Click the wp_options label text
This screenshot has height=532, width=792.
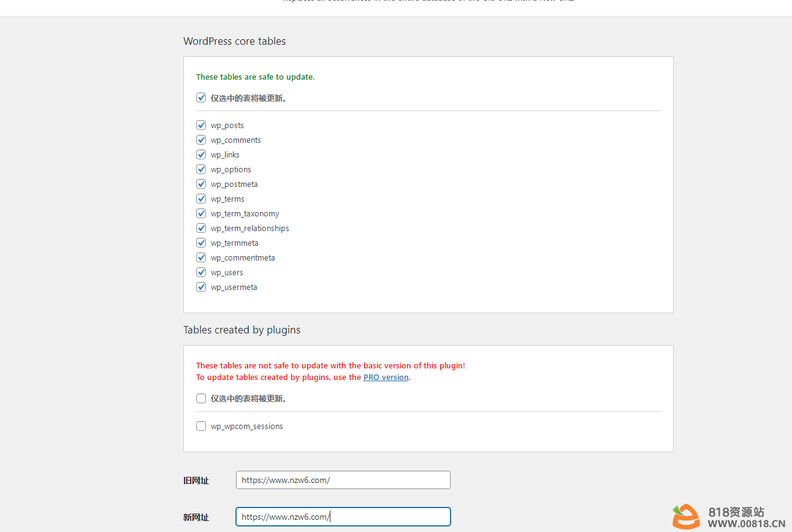click(231, 170)
